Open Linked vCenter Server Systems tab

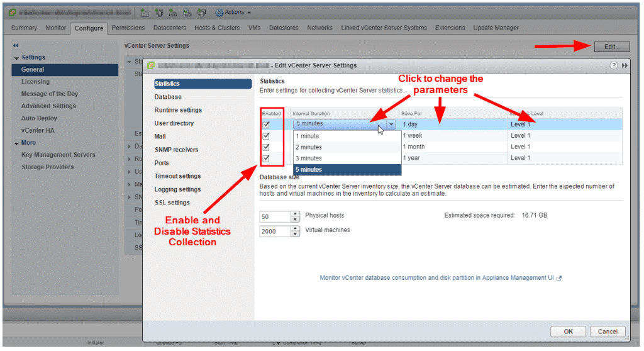coord(384,28)
